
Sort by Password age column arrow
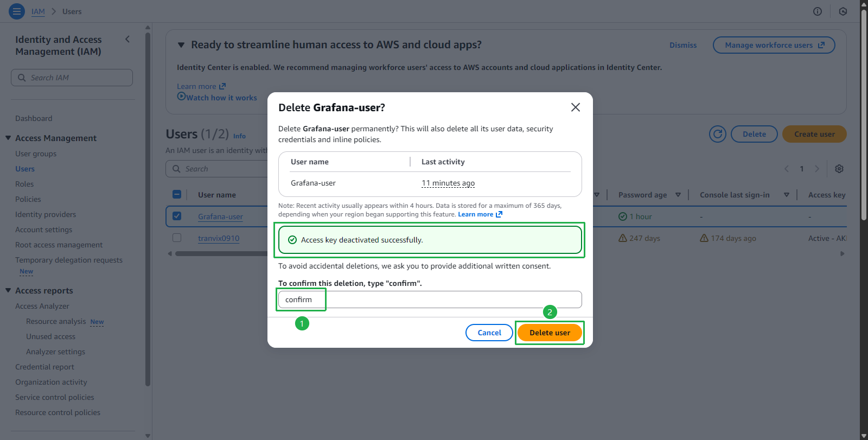point(678,195)
